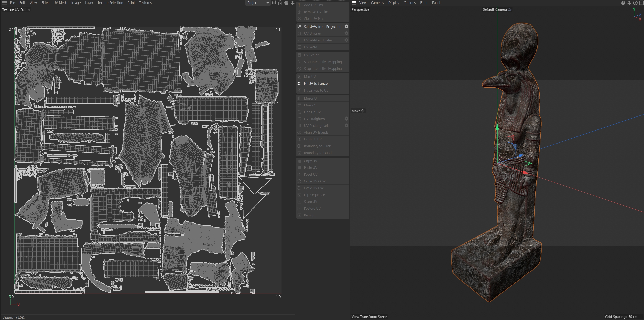Open the 3D viewport hamburger menu icon

click(x=354, y=3)
